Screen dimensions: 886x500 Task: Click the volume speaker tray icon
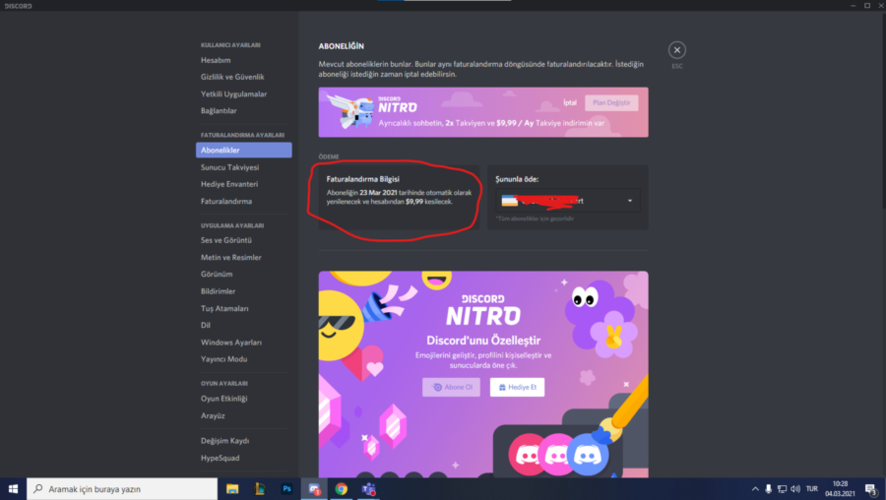click(x=796, y=489)
